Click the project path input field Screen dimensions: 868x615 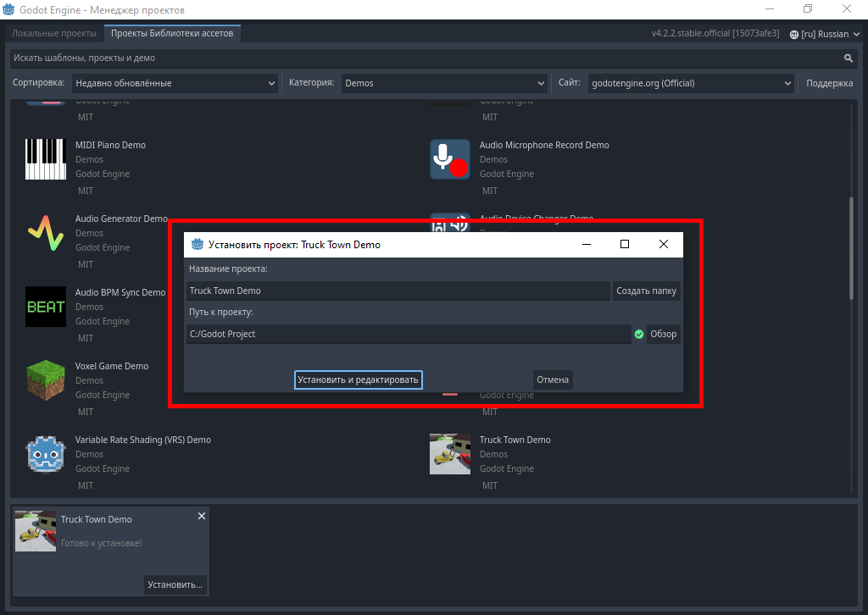pos(408,334)
